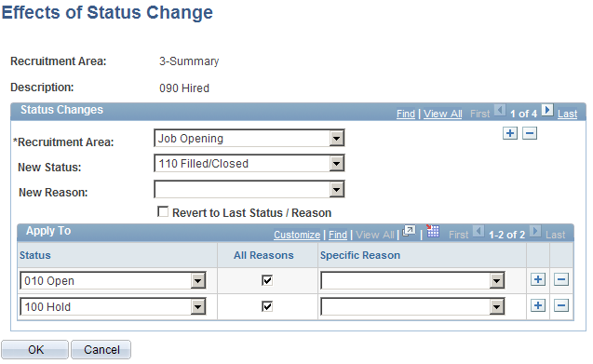Expand the New Status dropdown
The height and width of the screenshot is (364, 593).
point(249,164)
